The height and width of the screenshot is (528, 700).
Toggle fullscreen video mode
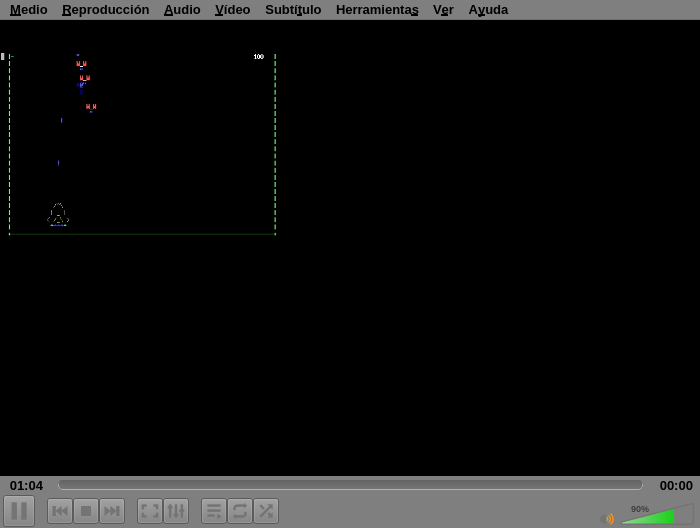pyautogui.click(x=150, y=511)
